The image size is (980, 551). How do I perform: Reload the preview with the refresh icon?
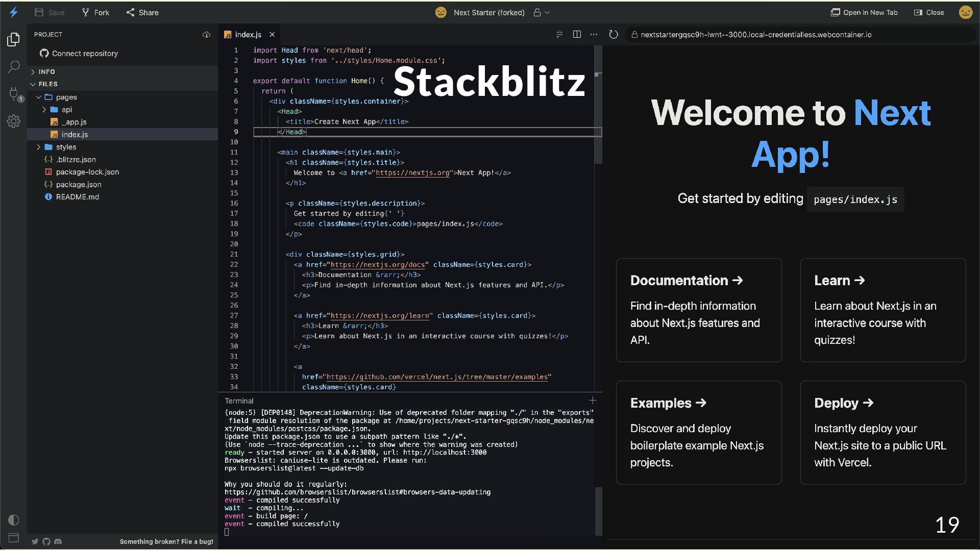coord(614,35)
